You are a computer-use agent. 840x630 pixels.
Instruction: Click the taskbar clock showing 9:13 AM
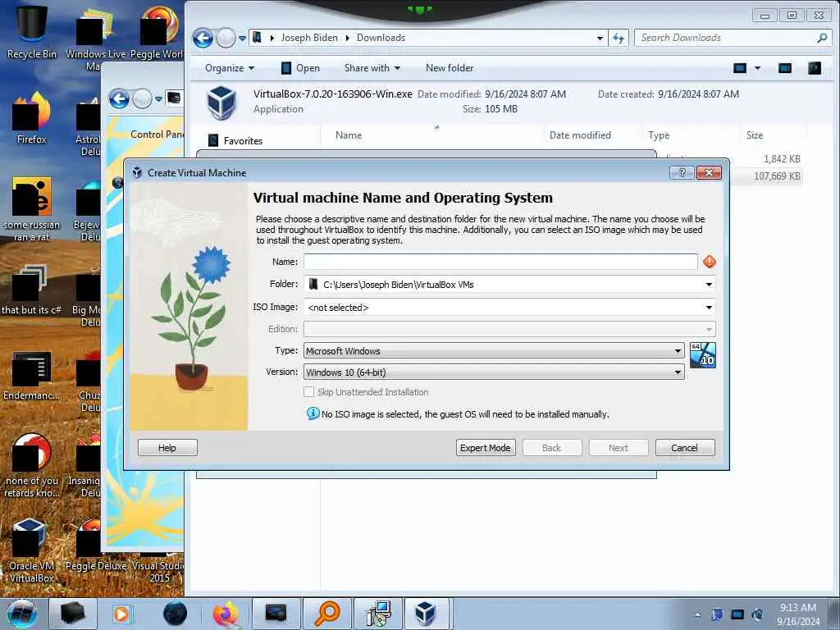point(797,614)
